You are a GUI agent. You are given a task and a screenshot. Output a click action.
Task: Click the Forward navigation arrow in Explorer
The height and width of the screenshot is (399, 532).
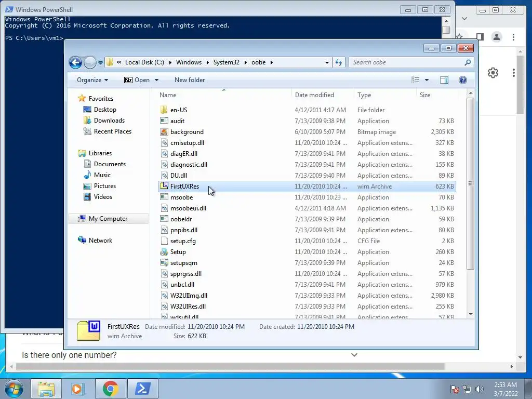coord(90,62)
